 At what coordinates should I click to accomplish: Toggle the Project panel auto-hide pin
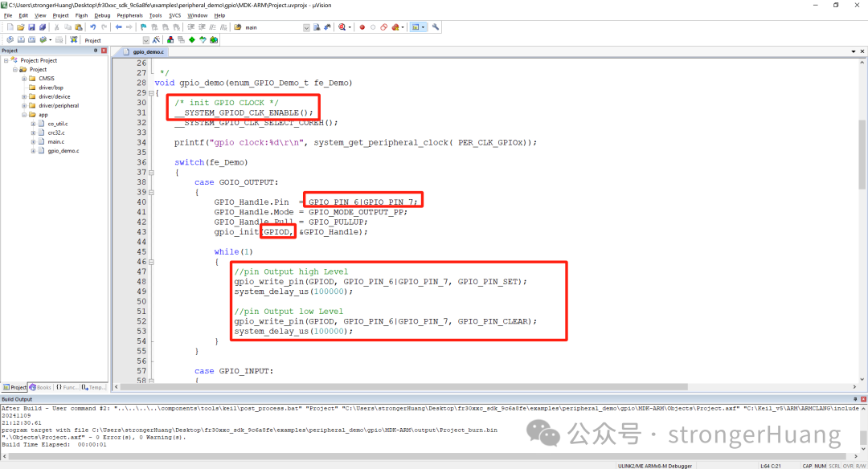click(x=96, y=51)
